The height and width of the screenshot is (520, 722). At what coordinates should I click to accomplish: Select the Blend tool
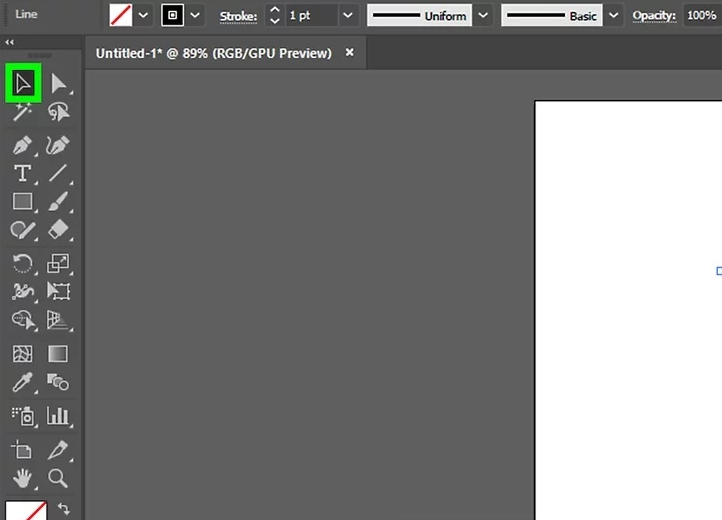(58, 382)
